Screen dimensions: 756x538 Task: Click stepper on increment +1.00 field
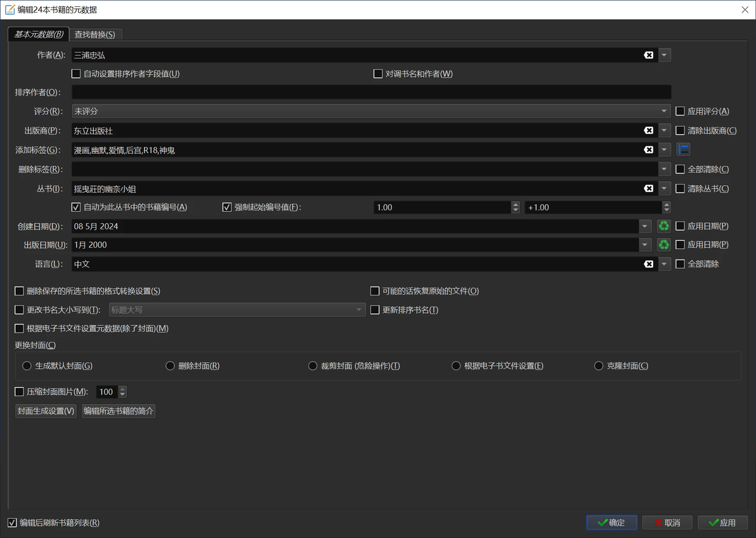click(667, 207)
